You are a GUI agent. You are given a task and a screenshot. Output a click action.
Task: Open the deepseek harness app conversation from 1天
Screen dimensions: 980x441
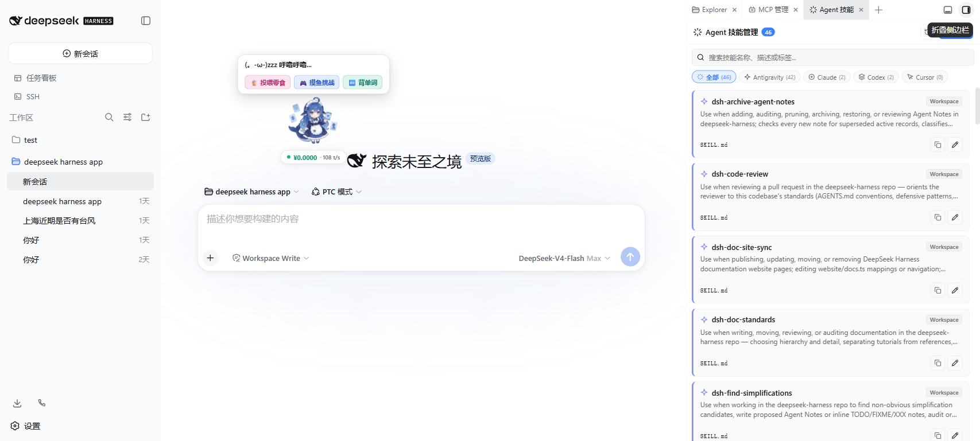pyautogui.click(x=80, y=201)
